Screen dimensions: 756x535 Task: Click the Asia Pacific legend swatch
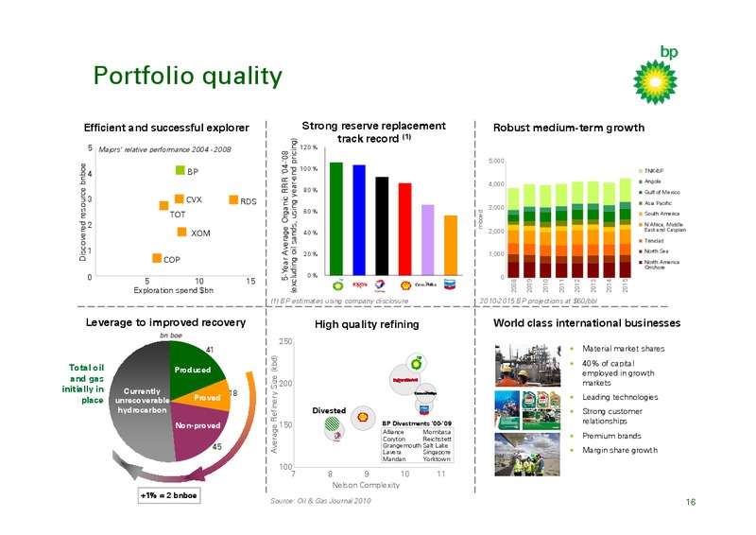641,203
